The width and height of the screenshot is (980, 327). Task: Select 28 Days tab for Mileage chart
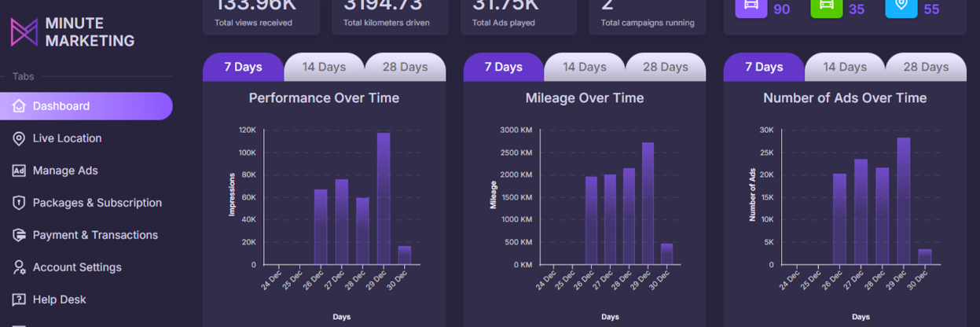point(666,67)
